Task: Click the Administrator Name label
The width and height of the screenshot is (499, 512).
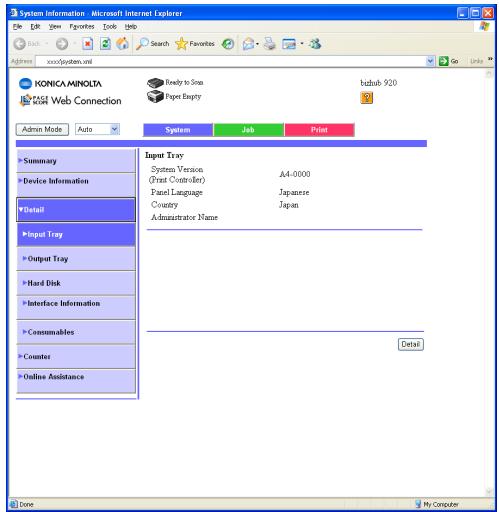Action: (x=184, y=217)
